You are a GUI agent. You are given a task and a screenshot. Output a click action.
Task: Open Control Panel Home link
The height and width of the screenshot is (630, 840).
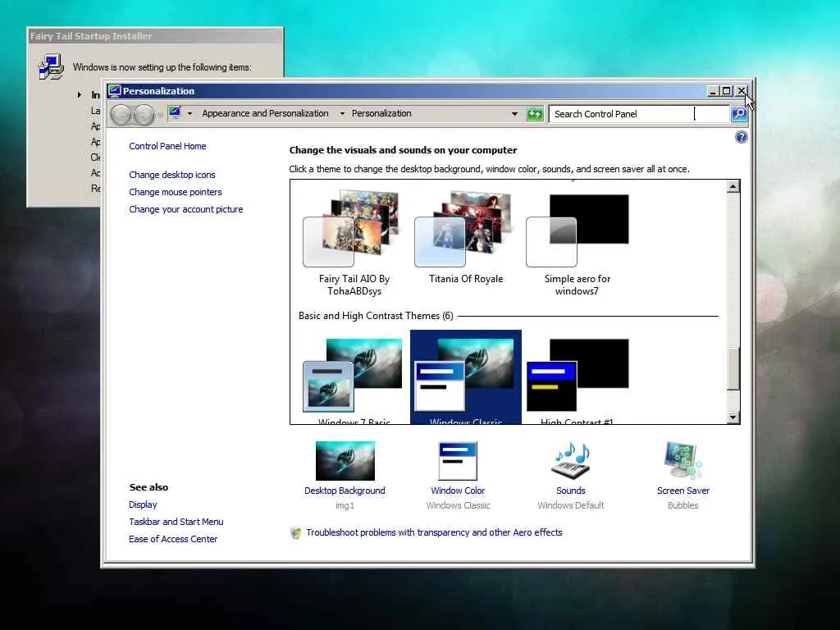[167, 146]
